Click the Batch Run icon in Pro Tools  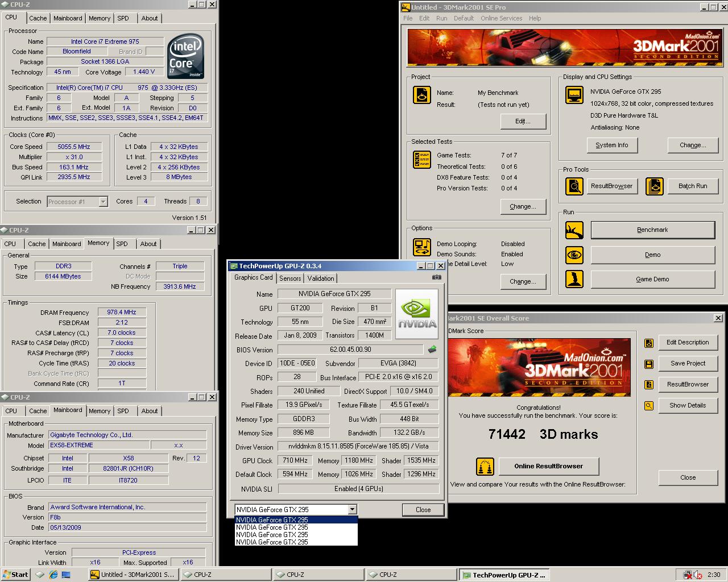tap(654, 186)
